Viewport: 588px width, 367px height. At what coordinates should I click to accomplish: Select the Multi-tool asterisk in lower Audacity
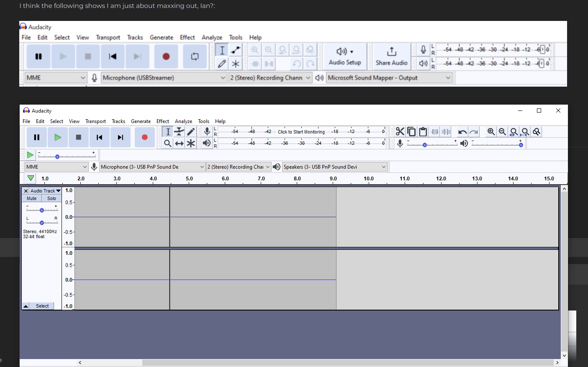pos(191,144)
